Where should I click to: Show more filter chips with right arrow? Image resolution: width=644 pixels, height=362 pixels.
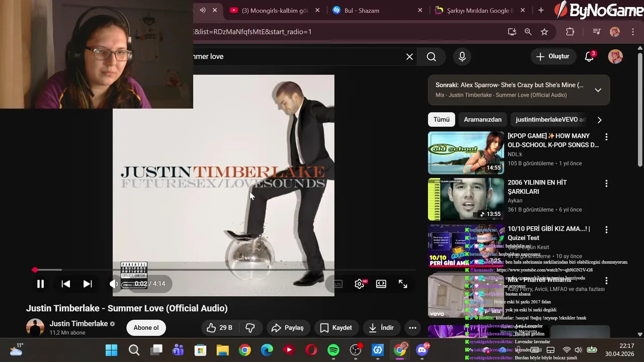click(x=599, y=120)
